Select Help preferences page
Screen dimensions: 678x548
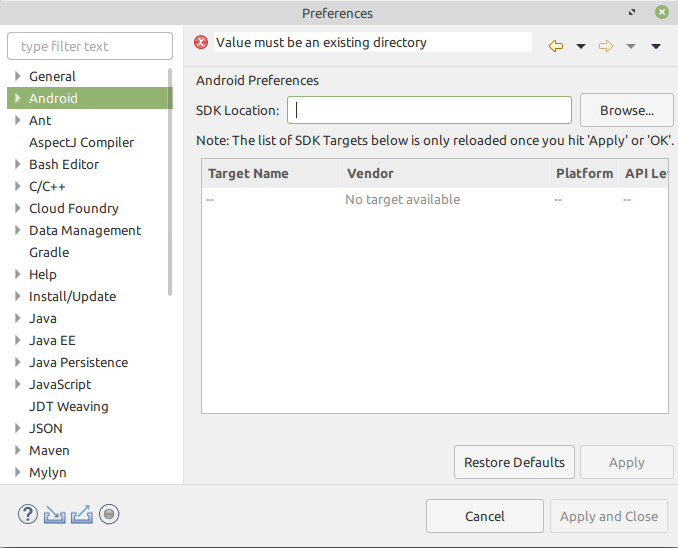pyautogui.click(x=43, y=274)
